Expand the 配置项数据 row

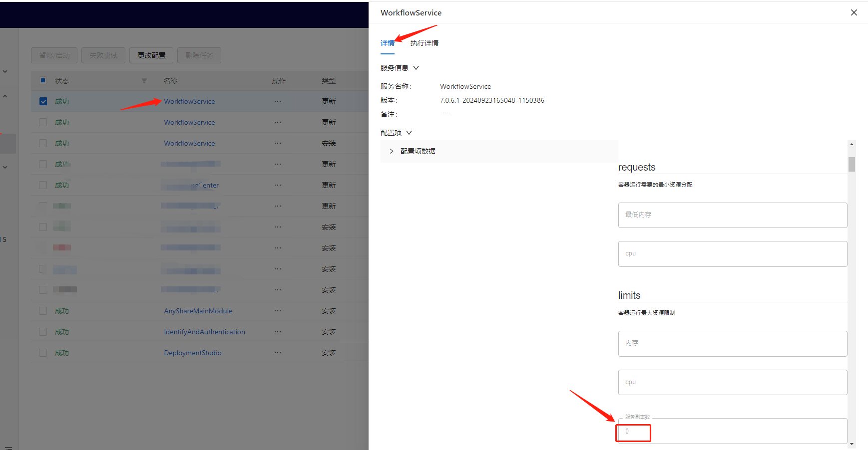click(392, 151)
